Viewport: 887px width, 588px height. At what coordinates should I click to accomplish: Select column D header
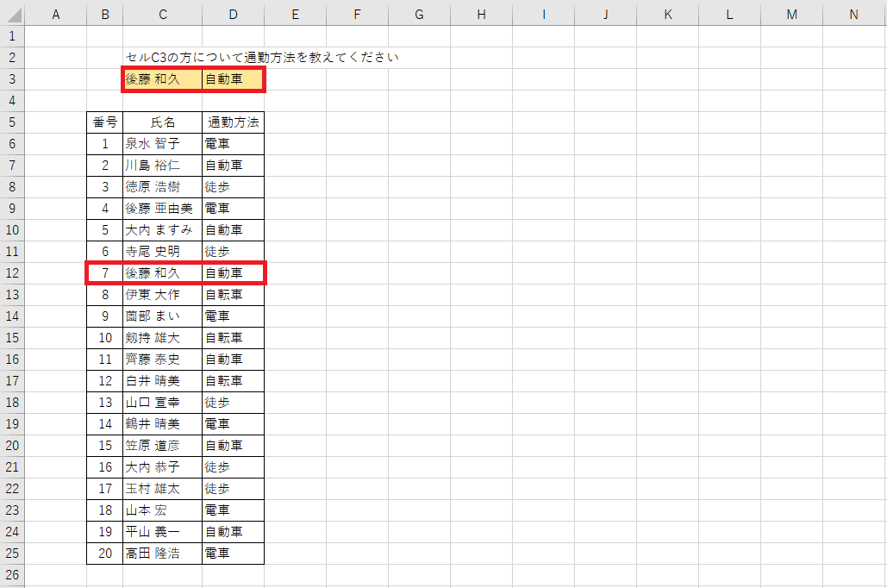[233, 15]
